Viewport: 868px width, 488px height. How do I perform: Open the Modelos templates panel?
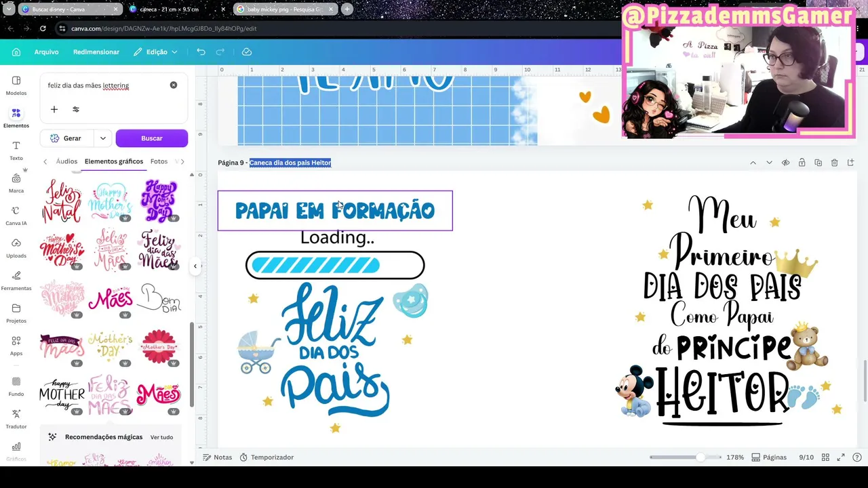[x=16, y=85]
